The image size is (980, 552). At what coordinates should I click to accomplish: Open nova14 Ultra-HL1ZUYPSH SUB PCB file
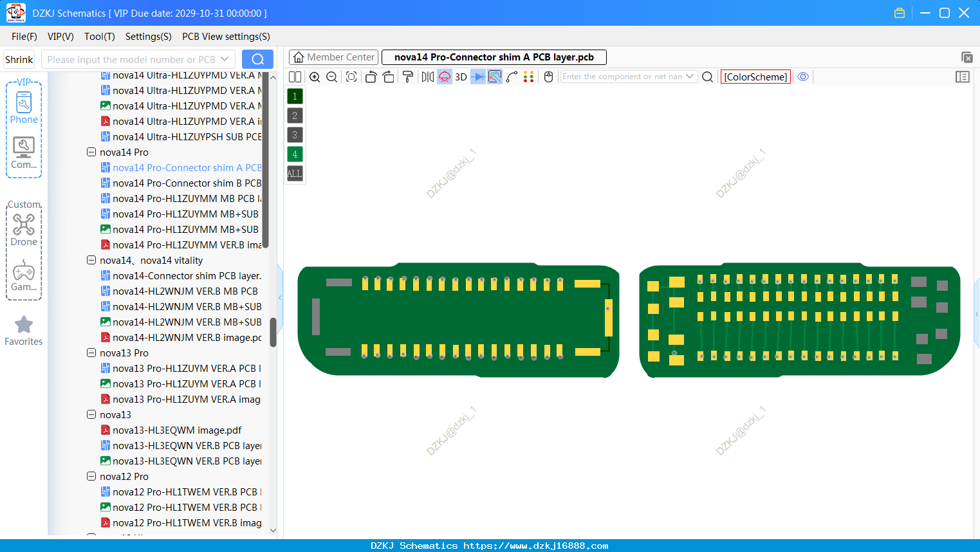click(x=181, y=137)
